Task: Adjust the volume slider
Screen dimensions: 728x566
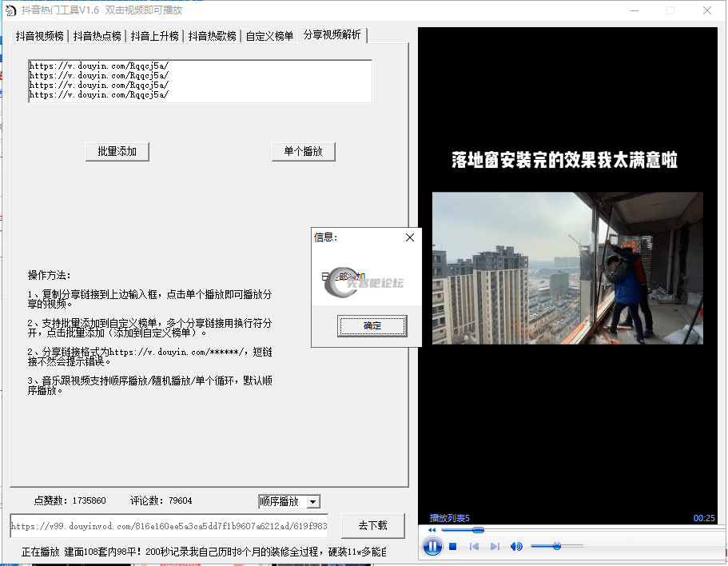Action: pos(556,546)
